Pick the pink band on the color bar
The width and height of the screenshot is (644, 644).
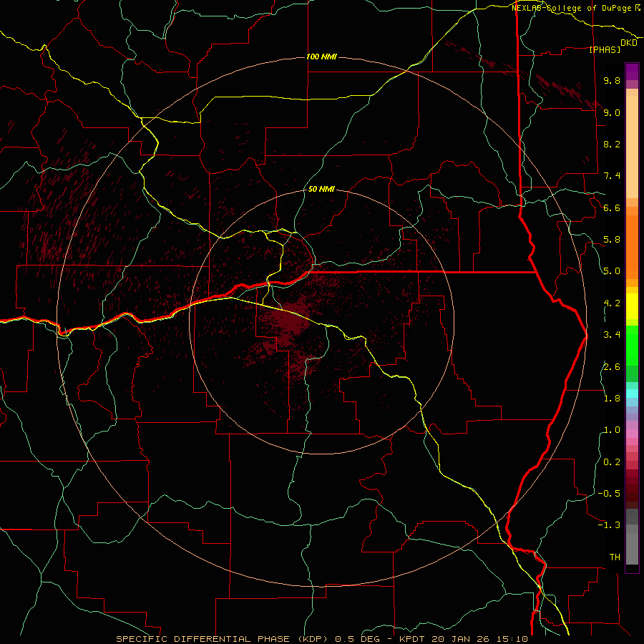pos(632,434)
